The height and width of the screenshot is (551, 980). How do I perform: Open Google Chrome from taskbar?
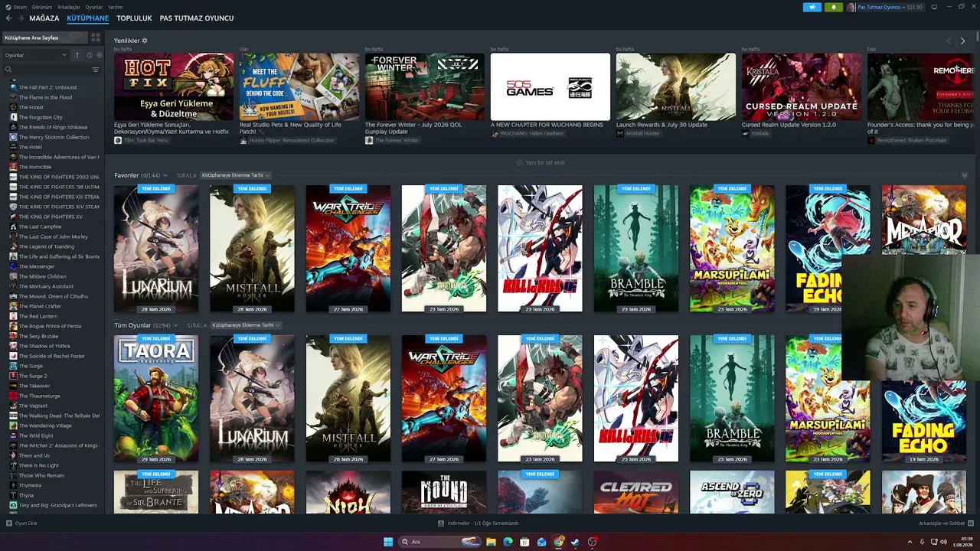tap(559, 542)
